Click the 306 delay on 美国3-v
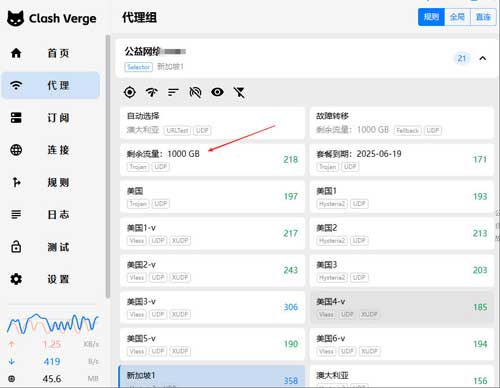This screenshot has width=500, height=388. click(x=290, y=307)
